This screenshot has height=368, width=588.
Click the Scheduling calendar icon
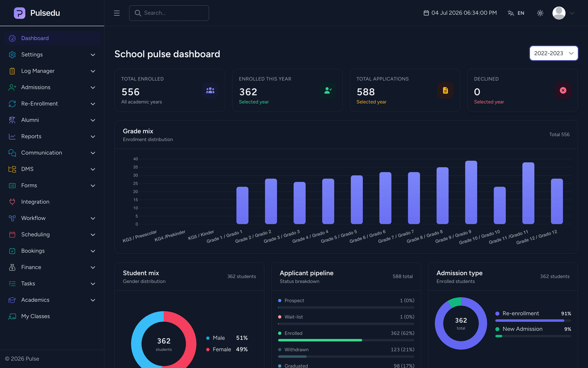(x=12, y=234)
